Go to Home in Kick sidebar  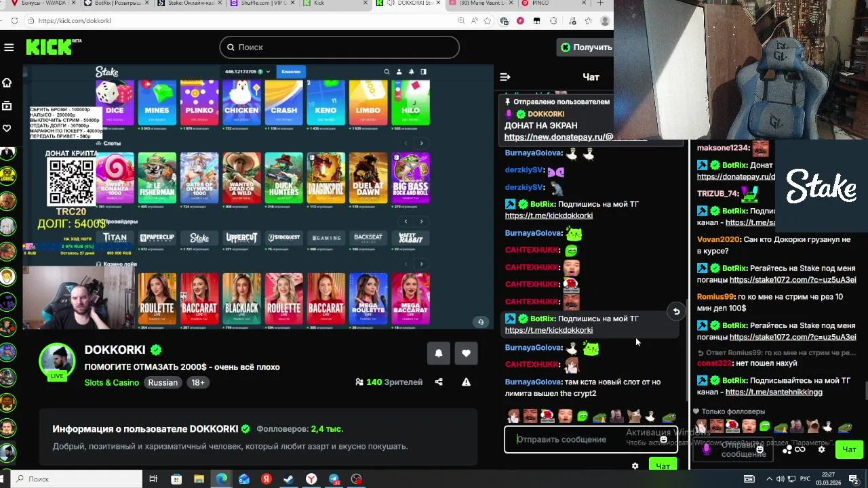click(7, 83)
